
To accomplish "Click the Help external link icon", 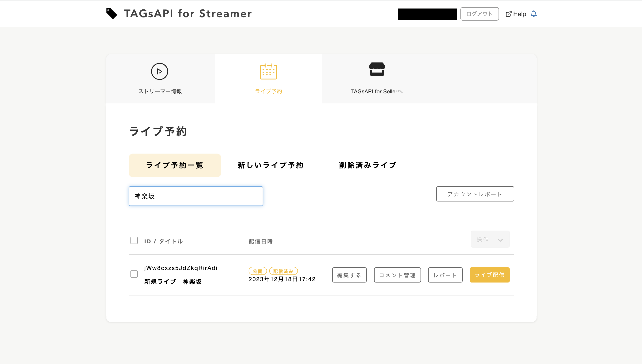I will (x=508, y=14).
